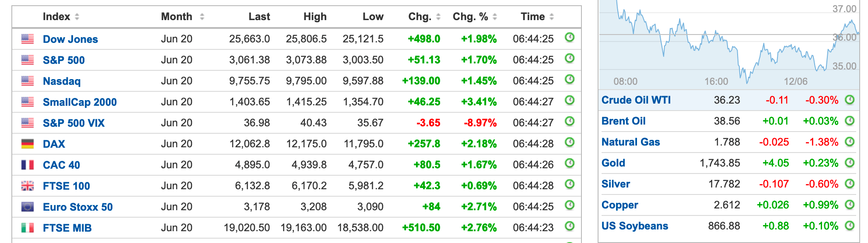Click the clock icon beside Silver
Viewport: 868px width, 243px height.
850,184
